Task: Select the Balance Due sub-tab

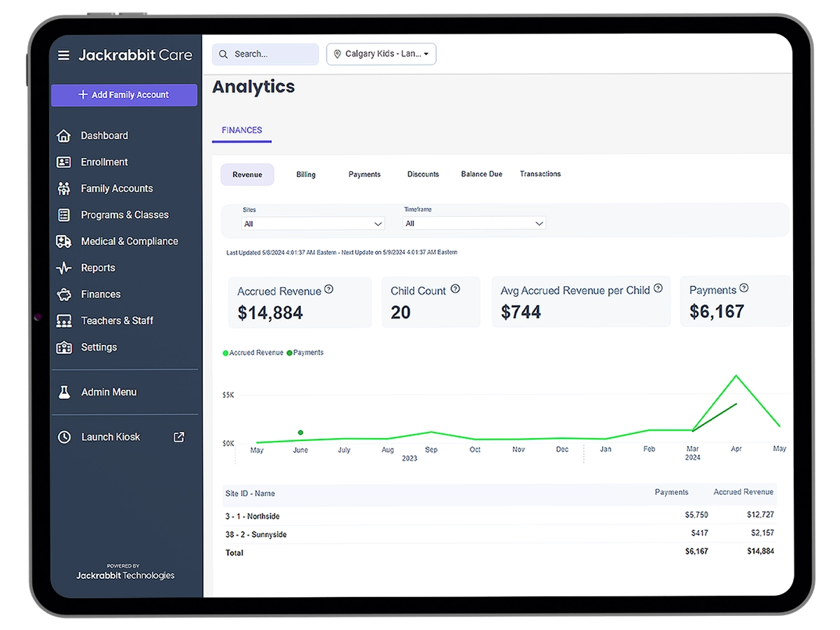Action: (482, 174)
